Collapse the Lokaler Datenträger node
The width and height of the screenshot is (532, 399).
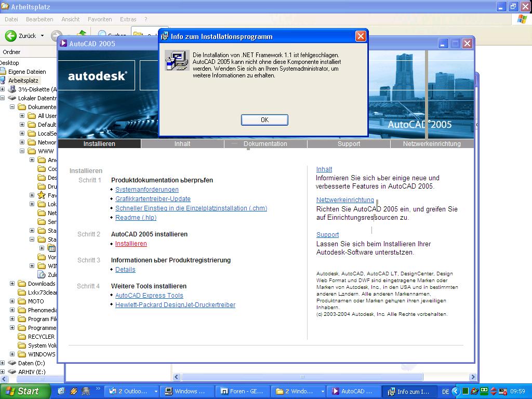pos(3,98)
